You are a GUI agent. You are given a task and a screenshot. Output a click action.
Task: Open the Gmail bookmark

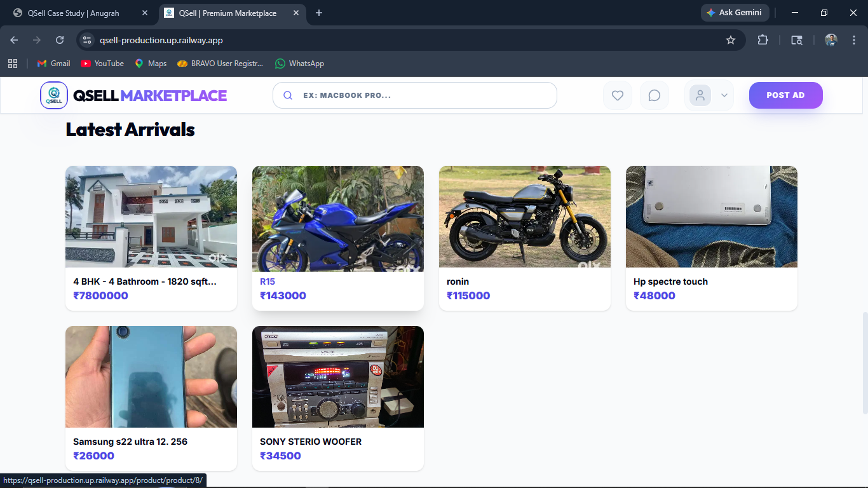point(53,64)
